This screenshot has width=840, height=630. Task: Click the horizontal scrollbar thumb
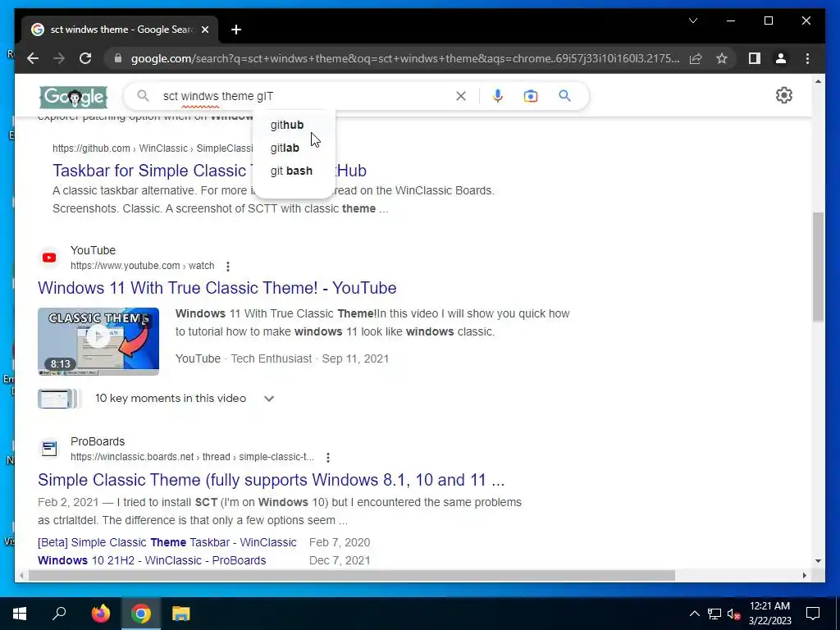(x=352, y=575)
